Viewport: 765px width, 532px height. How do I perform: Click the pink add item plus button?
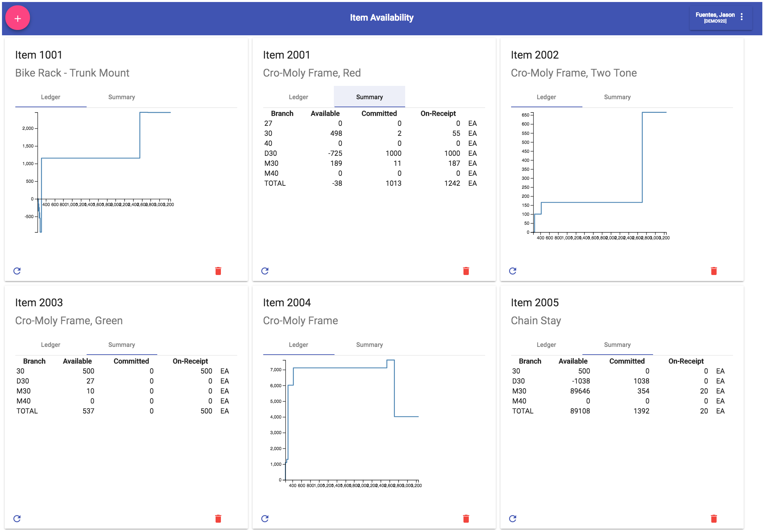coord(18,18)
